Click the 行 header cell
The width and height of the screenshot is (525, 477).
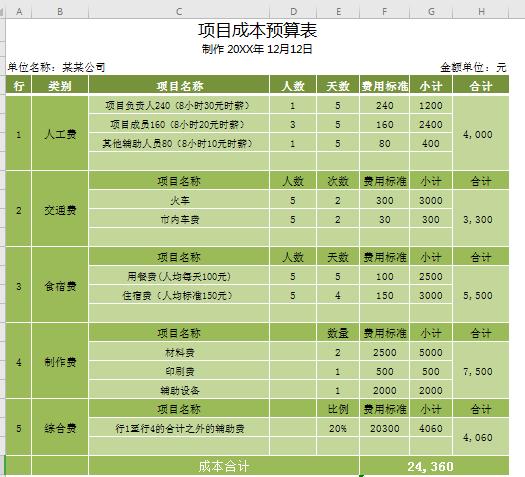pyautogui.click(x=19, y=86)
